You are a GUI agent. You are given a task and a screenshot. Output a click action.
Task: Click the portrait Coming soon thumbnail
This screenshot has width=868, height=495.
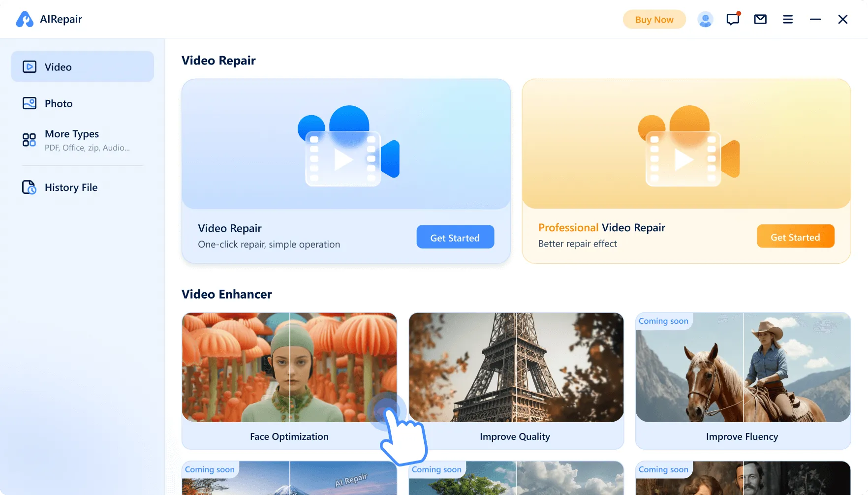[743, 478]
